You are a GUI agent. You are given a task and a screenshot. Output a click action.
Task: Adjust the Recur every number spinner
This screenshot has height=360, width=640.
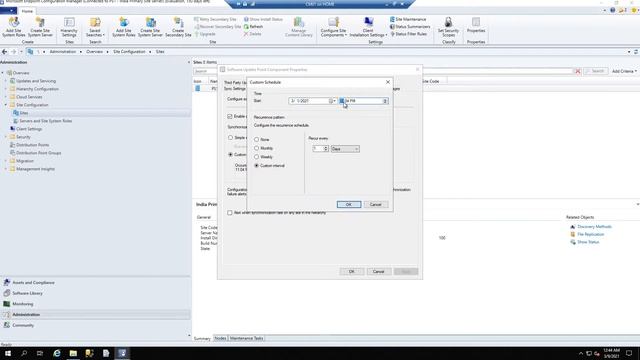[x=326, y=149]
